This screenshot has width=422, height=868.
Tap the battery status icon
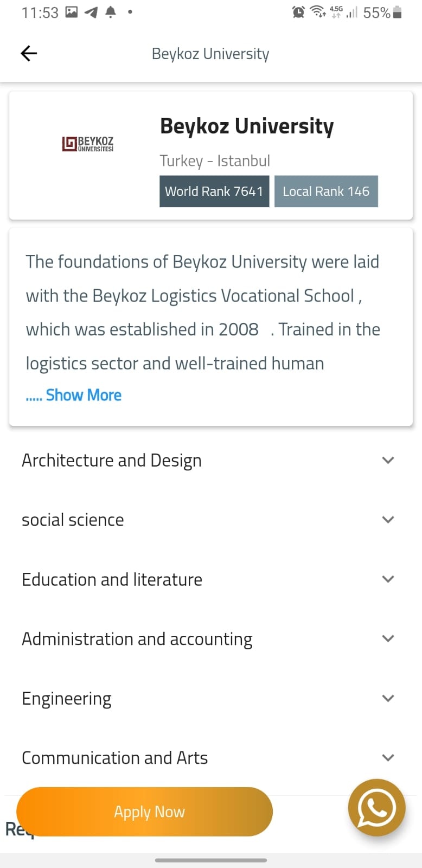coord(398,12)
